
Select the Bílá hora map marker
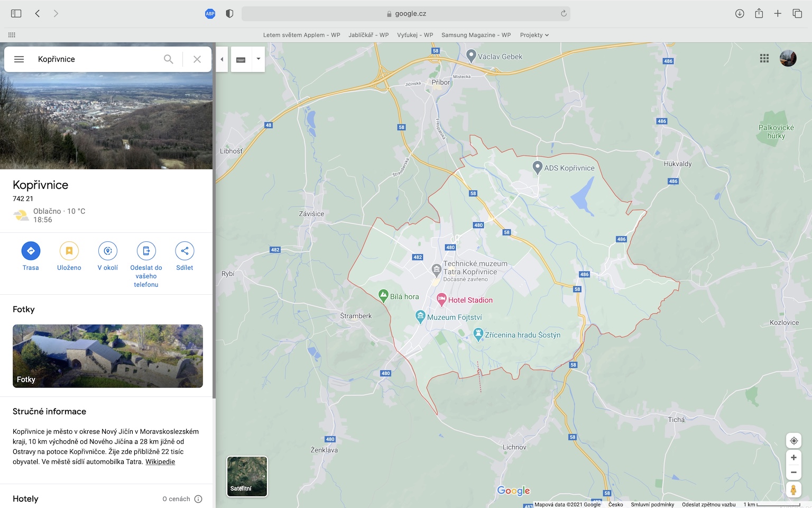pyautogui.click(x=384, y=296)
